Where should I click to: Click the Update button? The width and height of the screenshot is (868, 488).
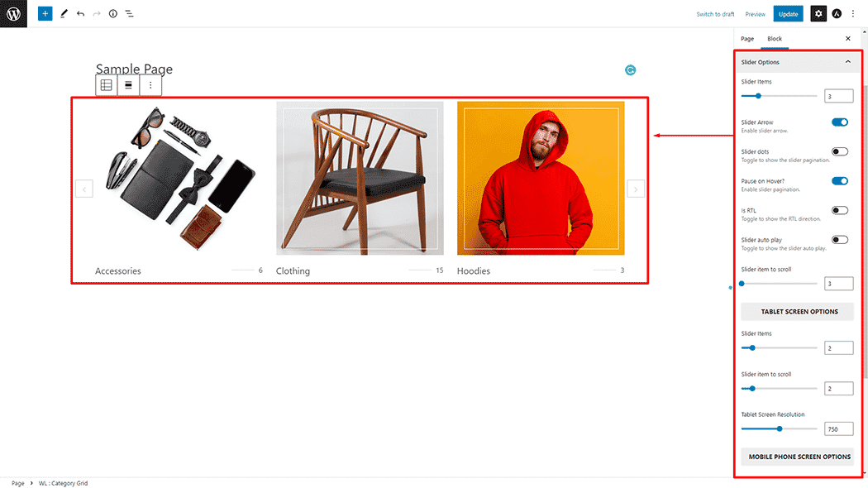[789, 14]
